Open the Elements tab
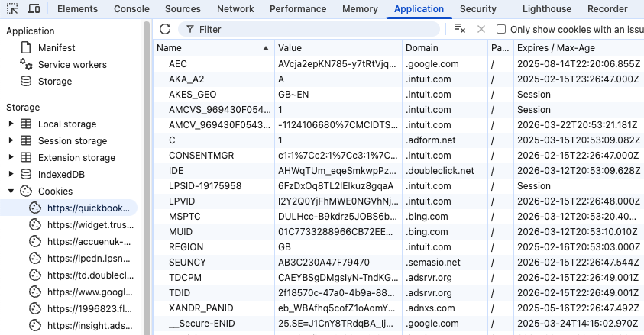The image size is (644, 335). click(77, 9)
